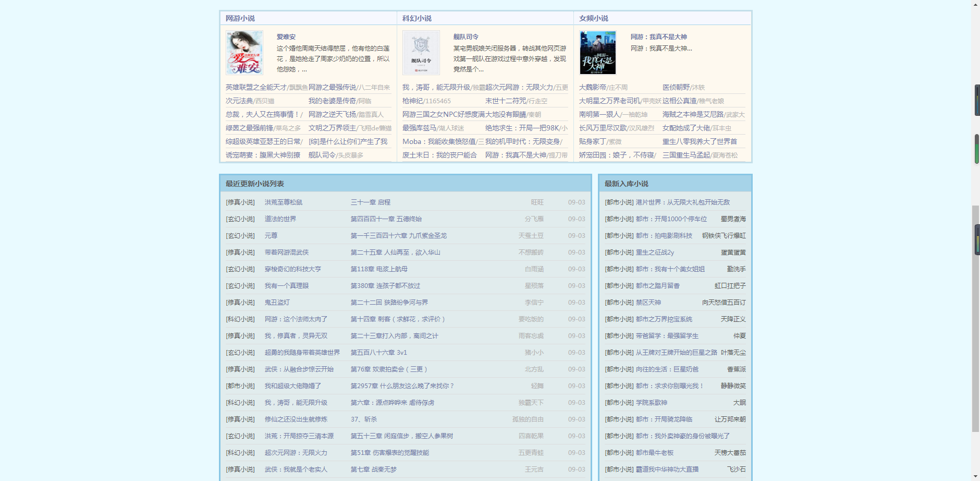Select the 女频小说 section heading
980x481 pixels.
tap(594, 18)
